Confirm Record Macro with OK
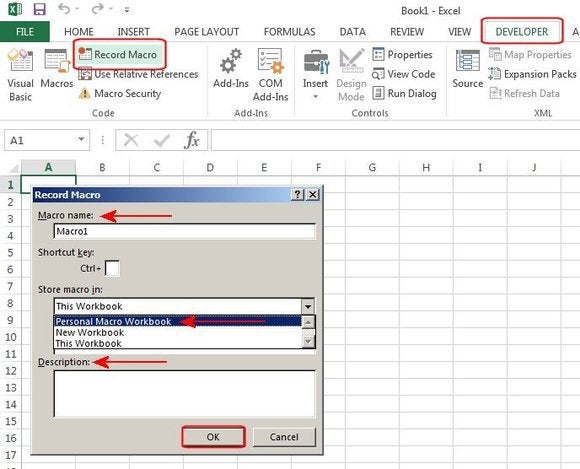Image resolution: width=580 pixels, height=469 pixels. pyautogui.click(x=213, y=437)
